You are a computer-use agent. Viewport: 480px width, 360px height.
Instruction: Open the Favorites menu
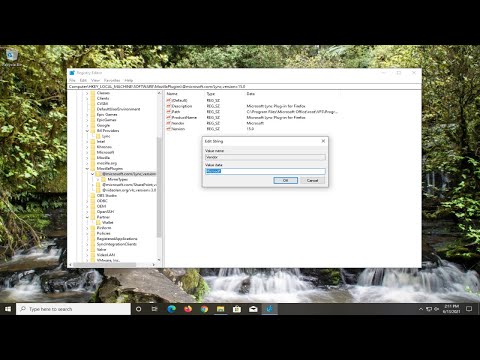point(112,80)
